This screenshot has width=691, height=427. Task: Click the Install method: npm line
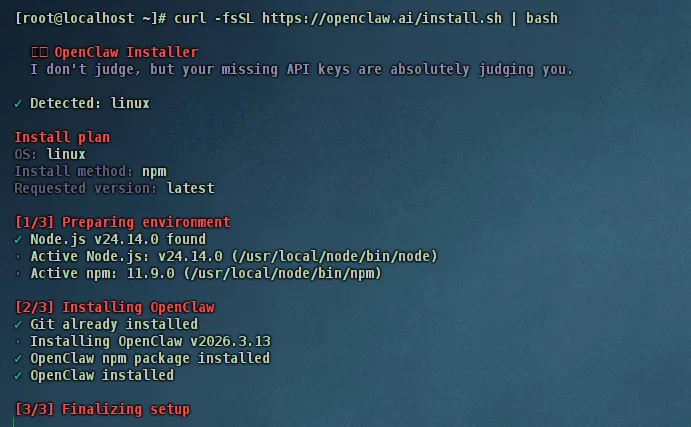click(90, 171)
